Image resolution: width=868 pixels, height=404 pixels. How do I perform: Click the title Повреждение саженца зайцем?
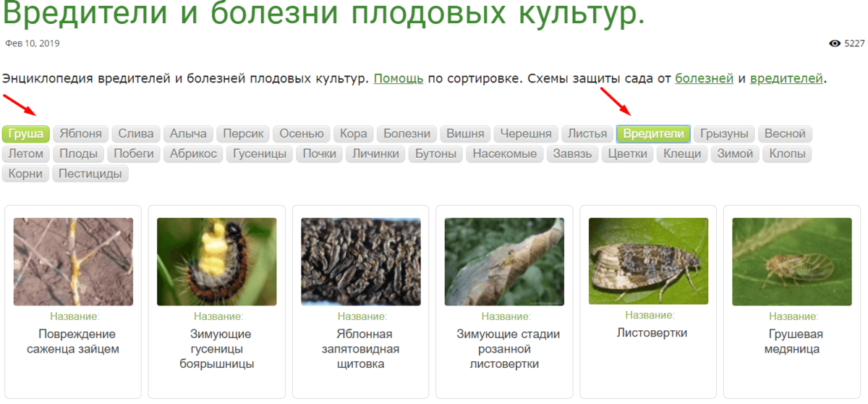coord(73,342)
